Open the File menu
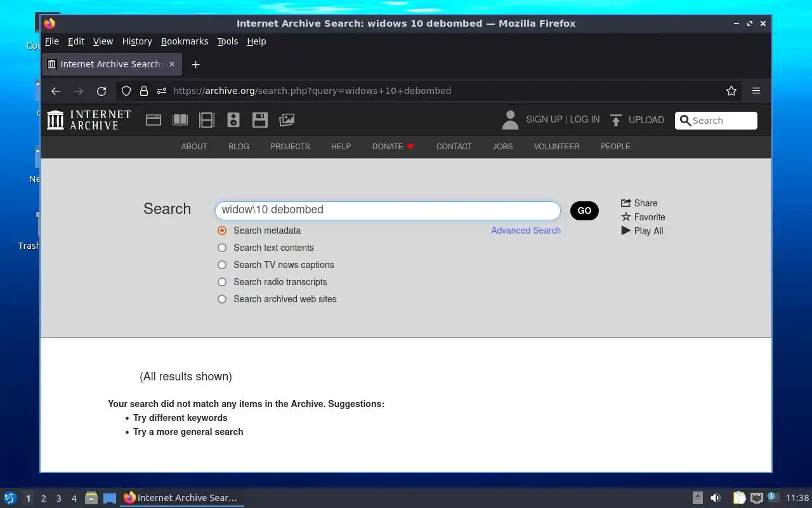812x508 pixels. point(52,41)
